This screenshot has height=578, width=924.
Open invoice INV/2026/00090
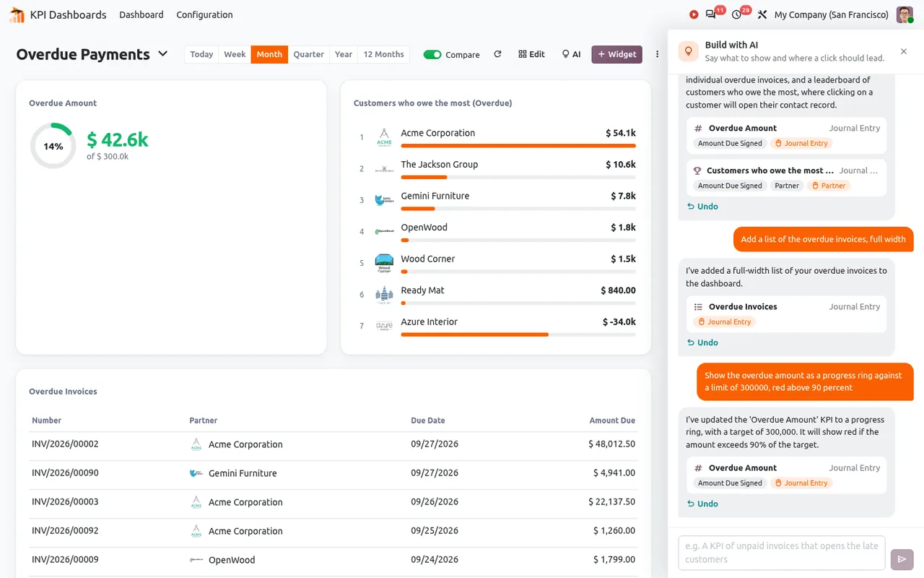65,473
